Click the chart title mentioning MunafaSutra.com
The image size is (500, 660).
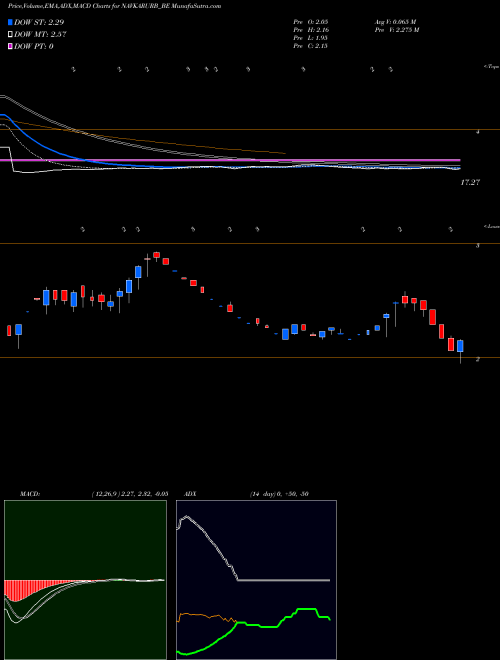coord(114,6)
